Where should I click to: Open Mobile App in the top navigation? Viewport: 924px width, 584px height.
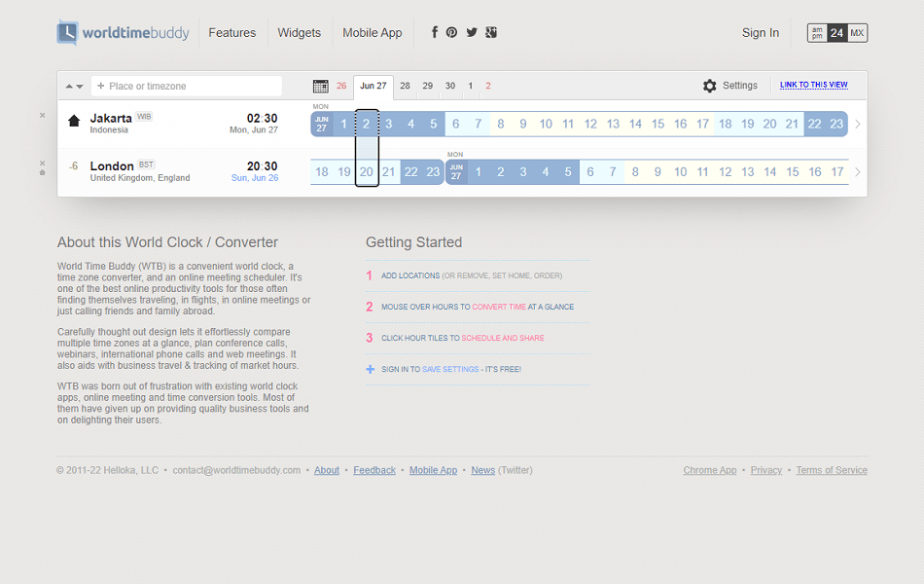[x=373, y=33]
